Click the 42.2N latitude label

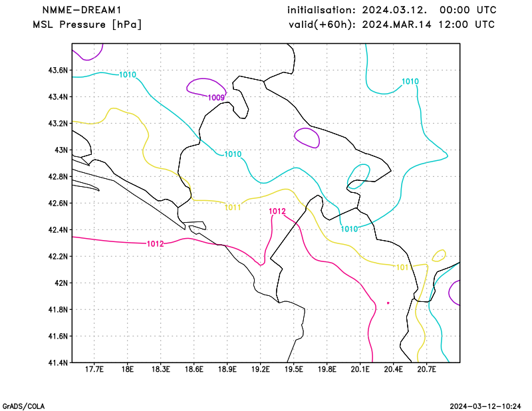(x=58, y=256)
